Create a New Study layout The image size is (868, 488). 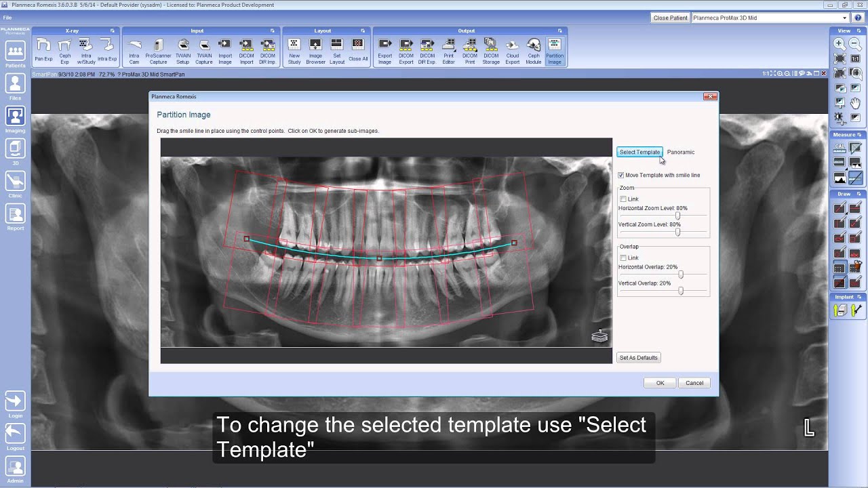pyautogui.click(x=294, y=51)
